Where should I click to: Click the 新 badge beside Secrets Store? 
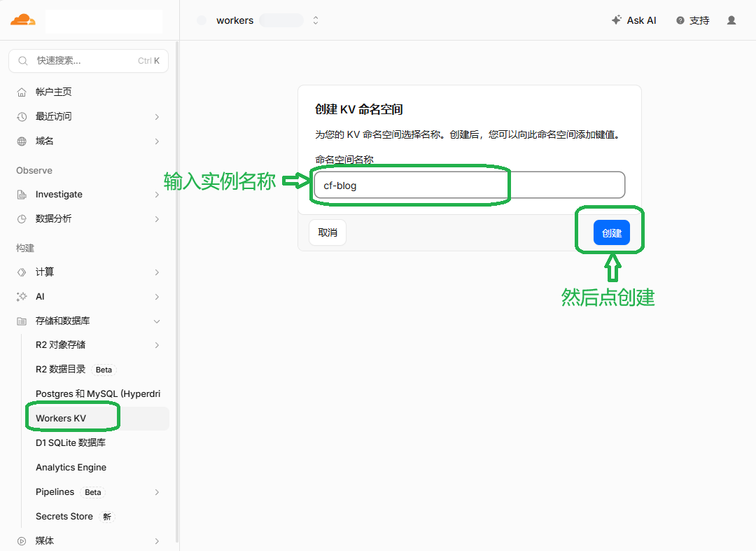(x=107, y=517)
